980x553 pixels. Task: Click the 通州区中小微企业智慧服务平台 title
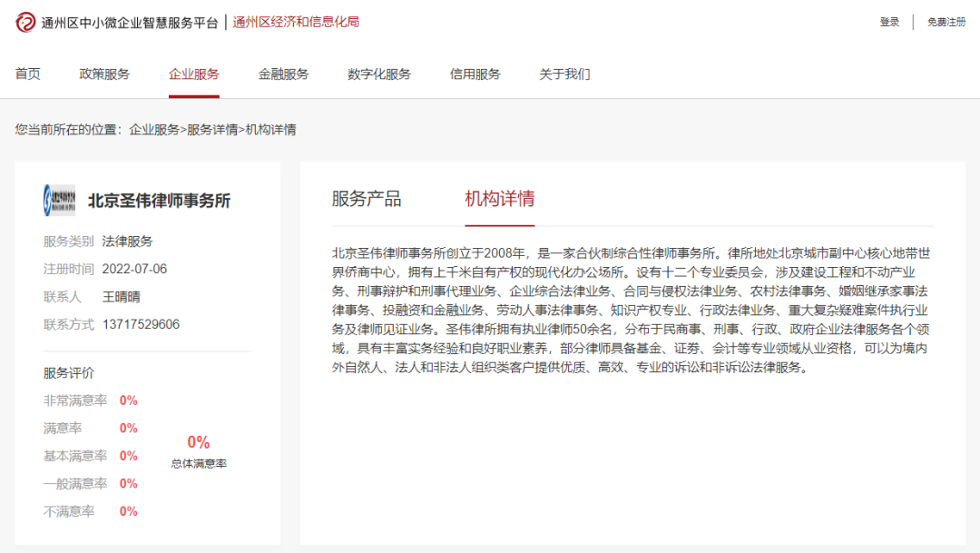[x=130, y=23]
